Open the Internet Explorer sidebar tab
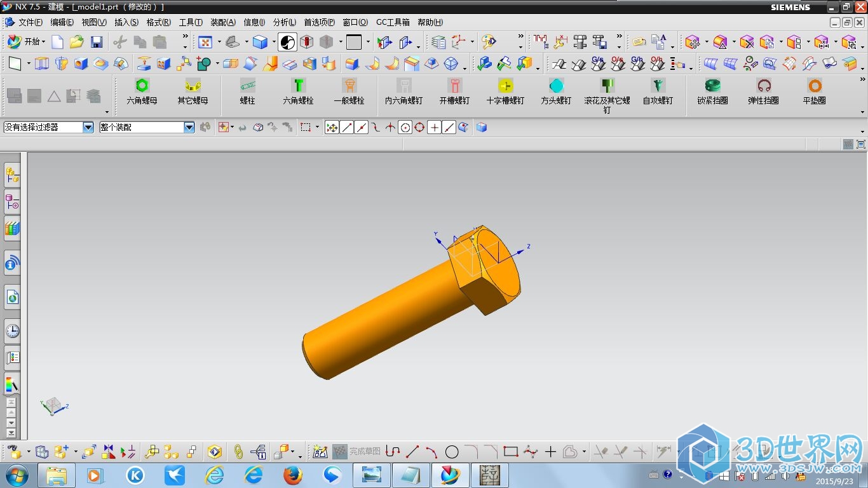Screen dimensions: 868x488 [x=12, y=297]
